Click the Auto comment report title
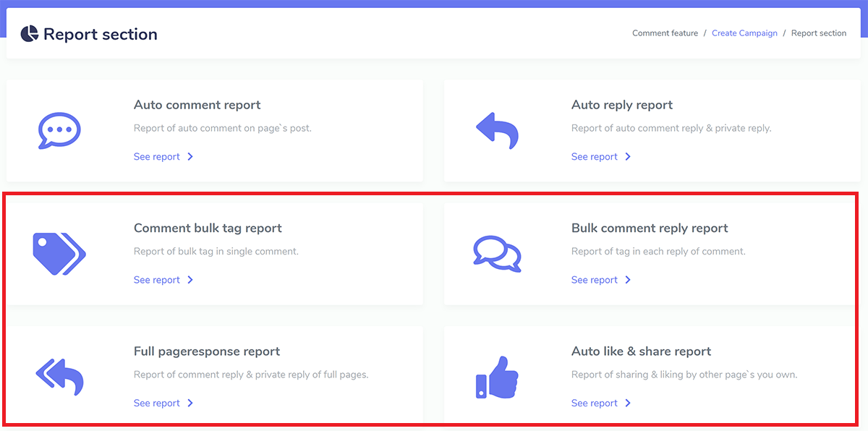The width and height of the screenshot is (868, 431). click(x=197, y=105)
